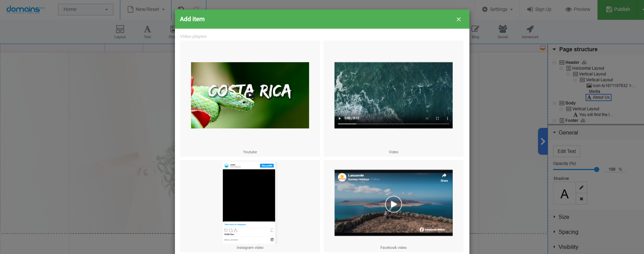Open the New/Reset menu

146,9
